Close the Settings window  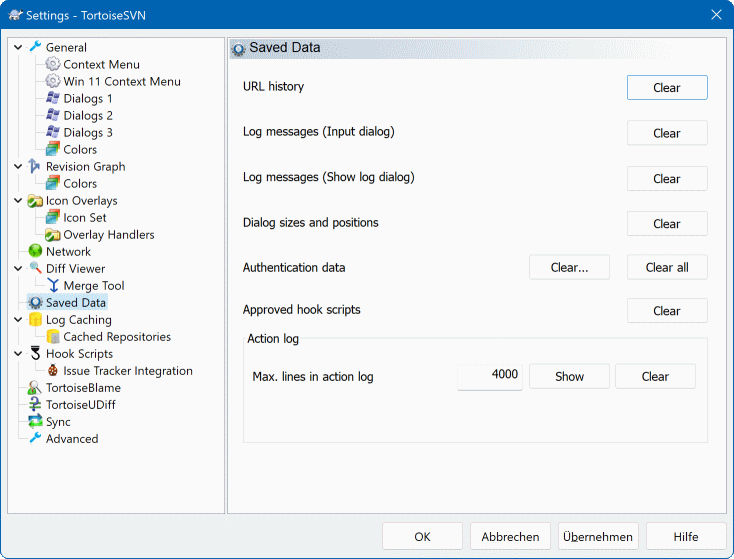[716, 15]
